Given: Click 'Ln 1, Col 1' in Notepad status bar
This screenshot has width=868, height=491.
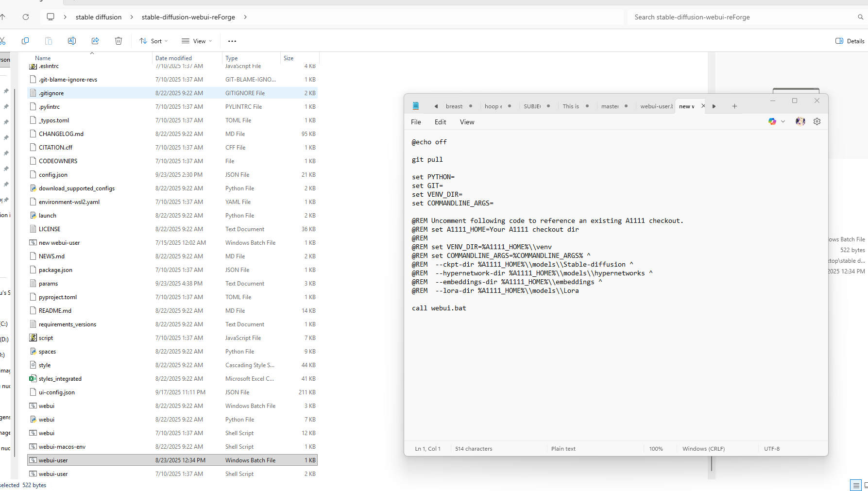Looking at the screenshot, I should point(427,449).
